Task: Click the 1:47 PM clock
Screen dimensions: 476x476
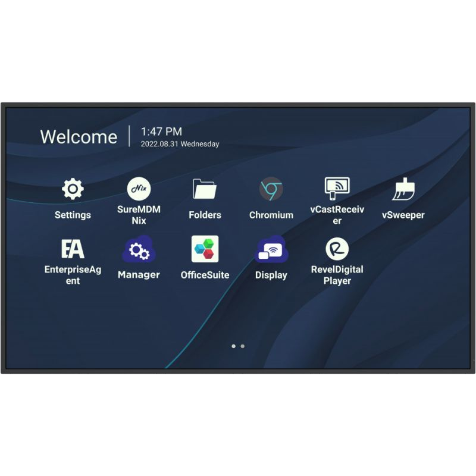Action: [x=161, y=131]
